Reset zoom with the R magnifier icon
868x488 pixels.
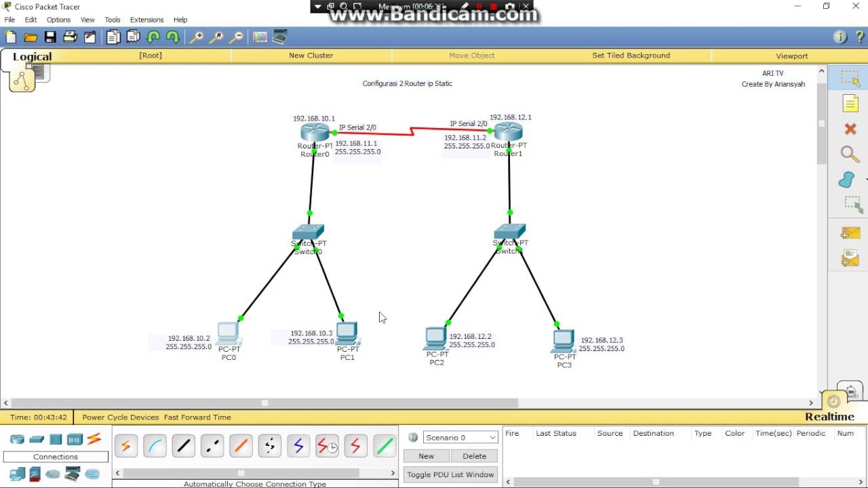pos(216,37)
